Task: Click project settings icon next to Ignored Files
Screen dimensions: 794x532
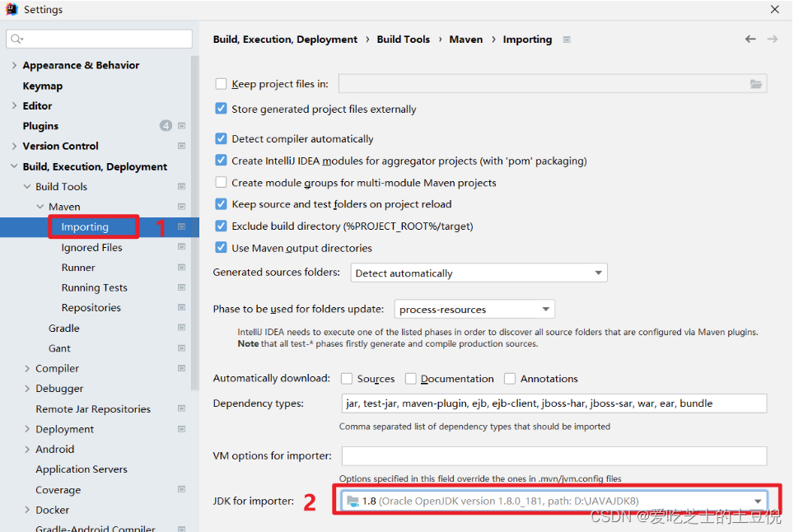Action: click(181, 247)
